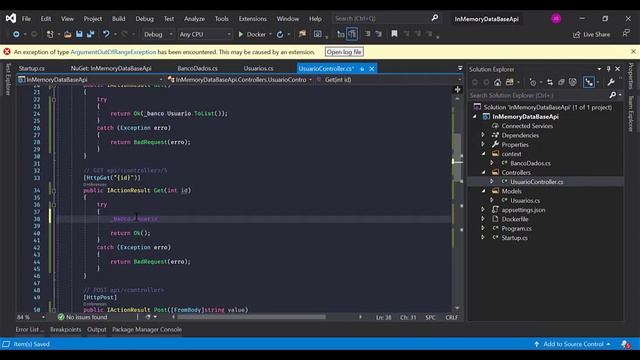Click the Live Share button
This screenshot has height=360, width=640.
pos(591,34)
